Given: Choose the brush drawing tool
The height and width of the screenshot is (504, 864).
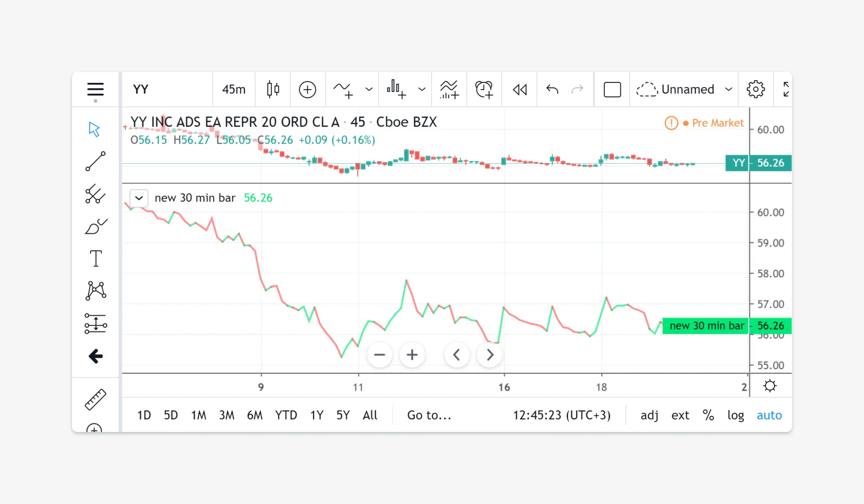Looking at the screenshot, I should pyautogui.click(x=95, y=226).
